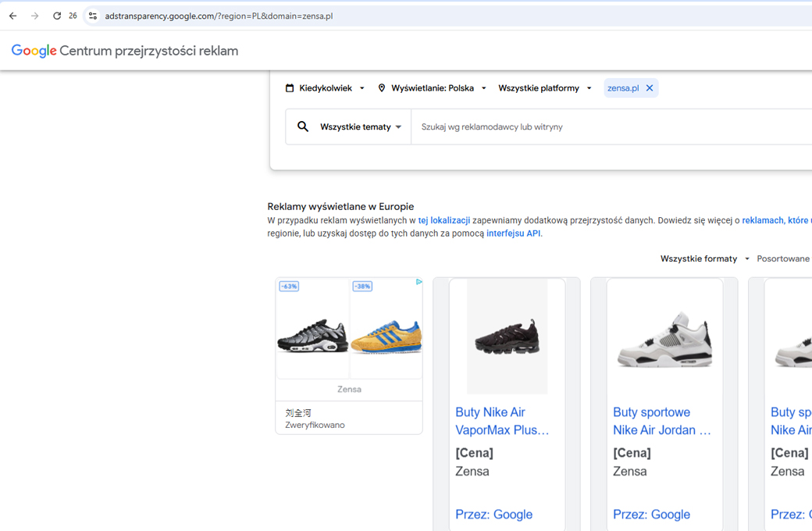The image size is (812, 531).
Task: Click the magnifier search icon
Action: coord(303,127)
